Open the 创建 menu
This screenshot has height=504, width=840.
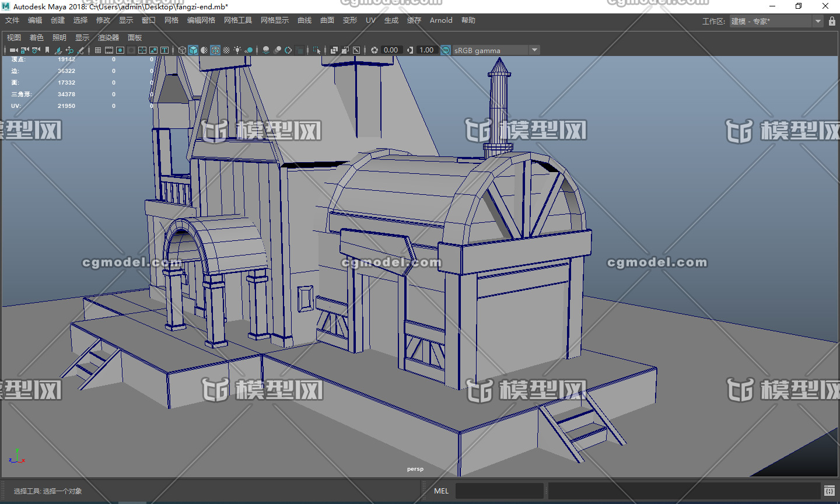(x=58, y=20)
